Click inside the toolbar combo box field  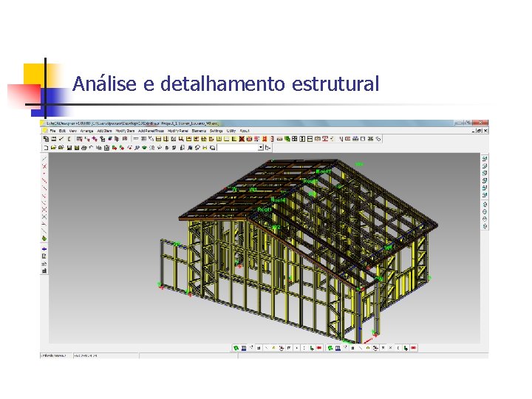click(237, 148)
